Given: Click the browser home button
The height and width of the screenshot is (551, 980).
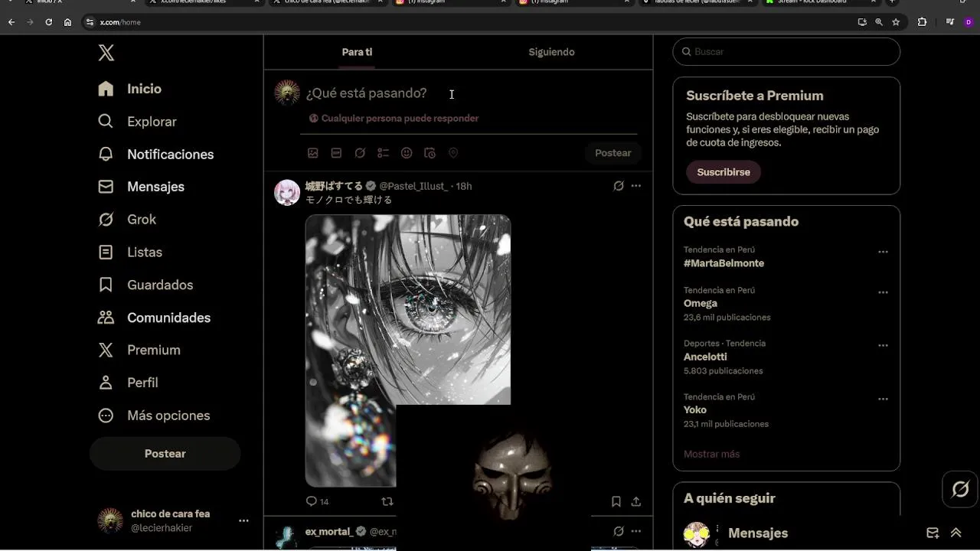Looking at the screenshot, I should (67, 22).
